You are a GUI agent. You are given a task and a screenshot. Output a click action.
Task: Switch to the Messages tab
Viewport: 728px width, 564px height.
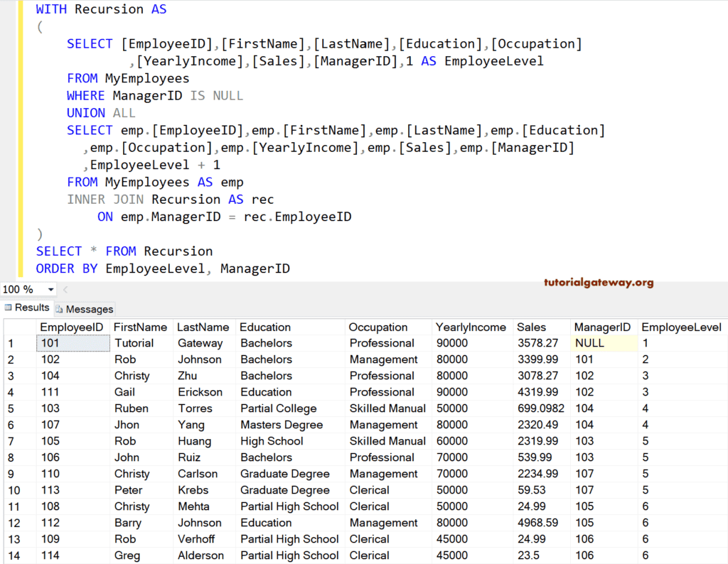coord(84,309)
